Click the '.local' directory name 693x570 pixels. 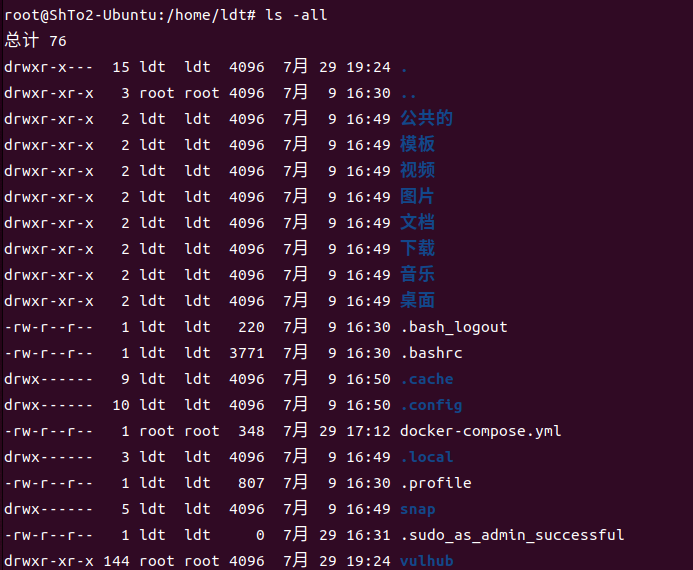click(427, 457)
